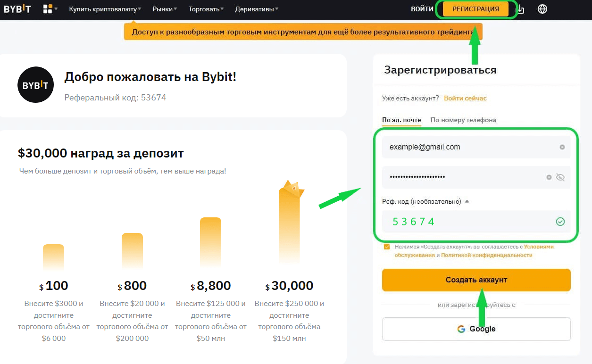The width and height of the screenshot is (592, 364).
Task: Open the apps grid menu icon
Action: (48, 9)
